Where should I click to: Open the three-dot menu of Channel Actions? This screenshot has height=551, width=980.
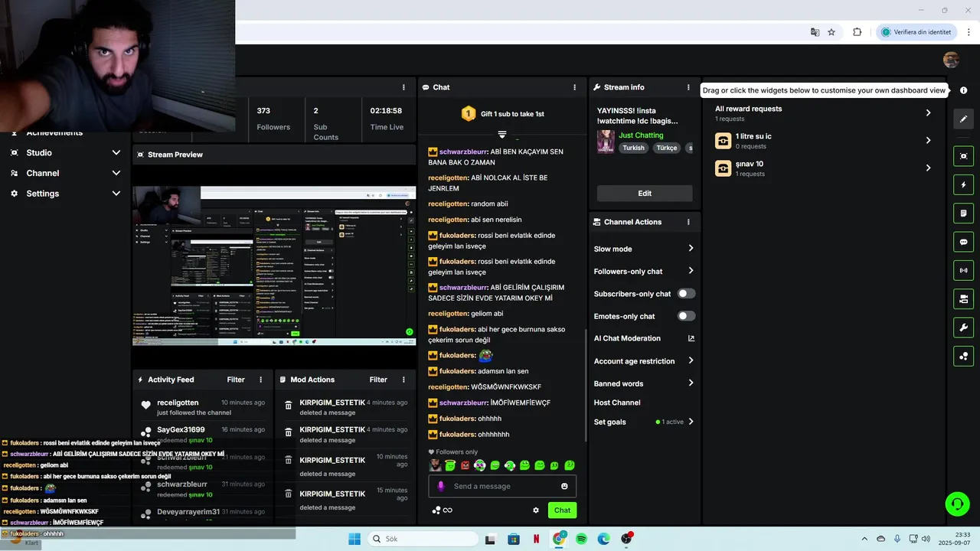coord(688,222)
